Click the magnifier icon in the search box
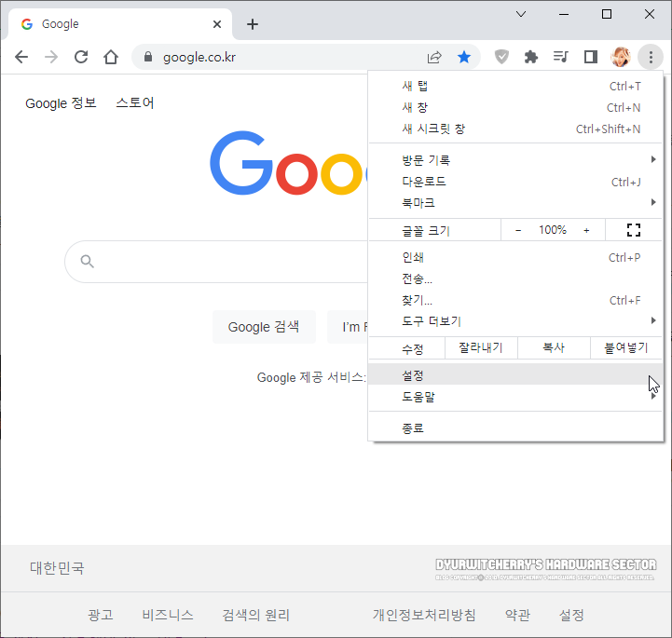 tap(87, 261)
